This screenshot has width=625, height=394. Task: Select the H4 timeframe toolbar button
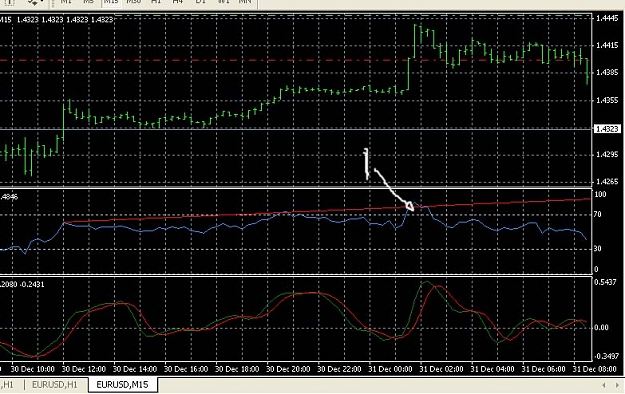(178, 2)
